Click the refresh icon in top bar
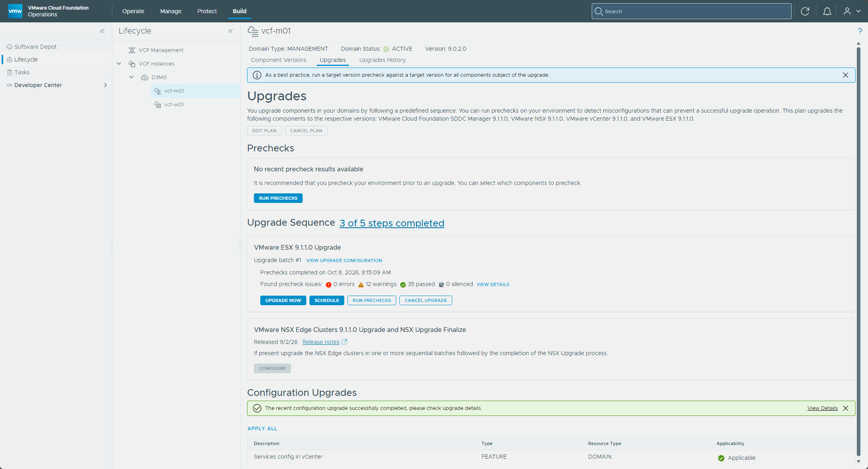This screenshot has width=868, height=469. [805, 11]
